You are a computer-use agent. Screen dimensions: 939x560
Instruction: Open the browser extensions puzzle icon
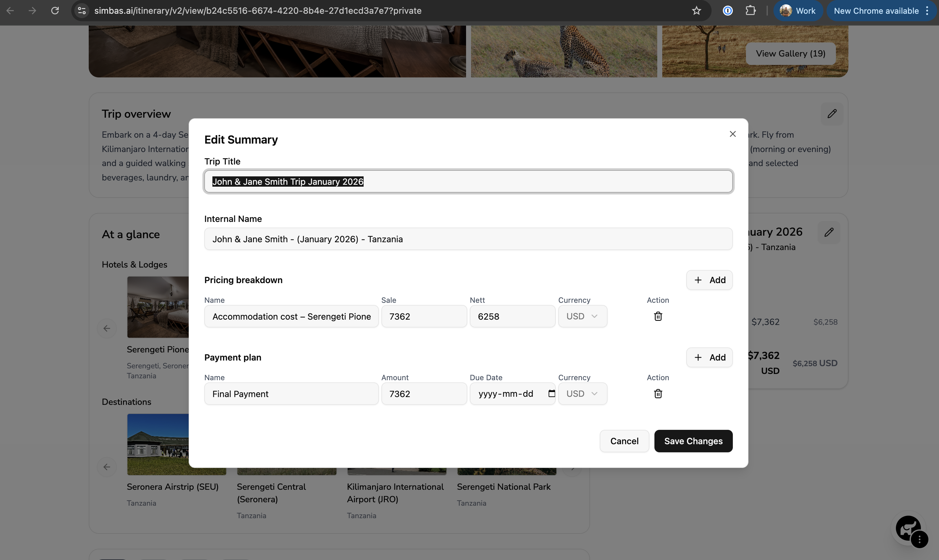pos(751,11)
